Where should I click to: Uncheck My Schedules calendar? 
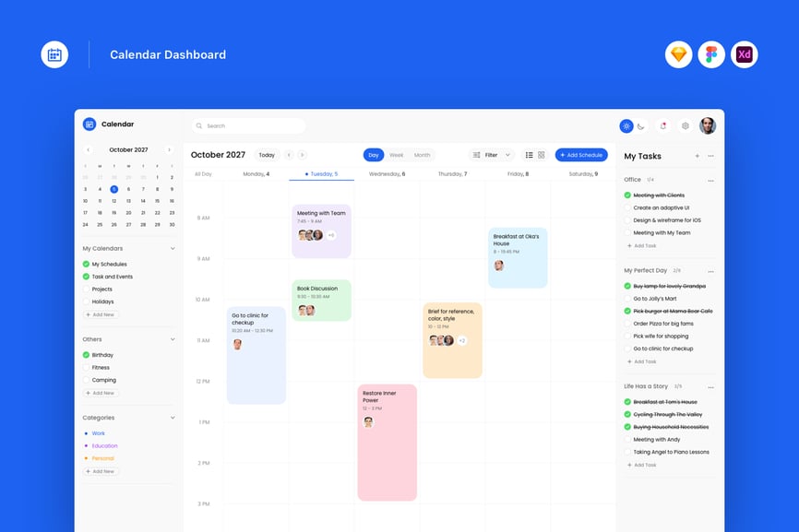[87, 265]
